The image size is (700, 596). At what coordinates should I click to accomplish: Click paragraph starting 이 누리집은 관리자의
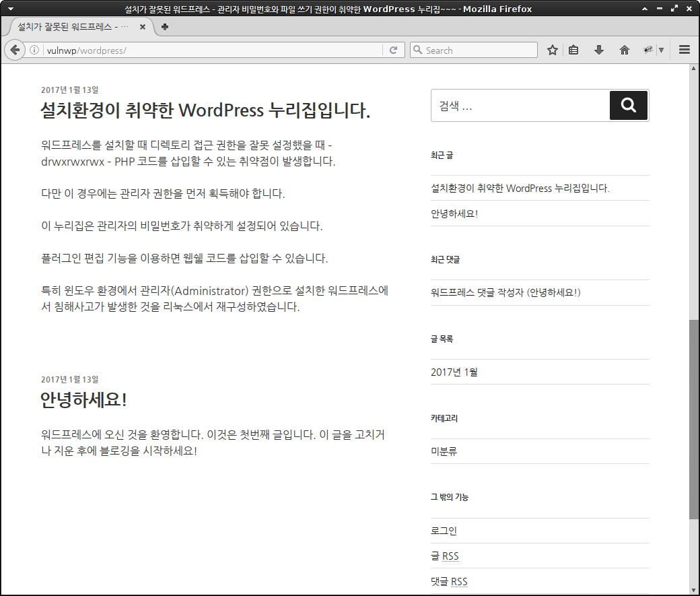(182, 226)
